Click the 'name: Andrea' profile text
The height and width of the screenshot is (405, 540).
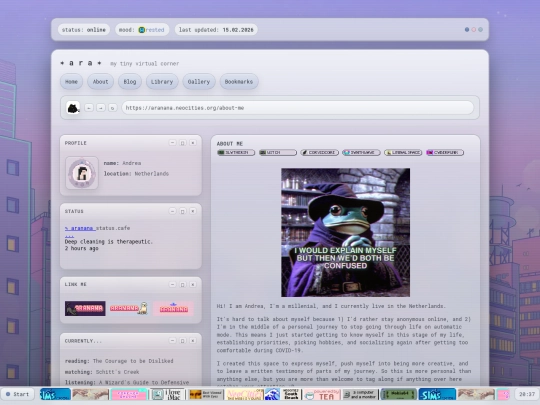[122, 163]
